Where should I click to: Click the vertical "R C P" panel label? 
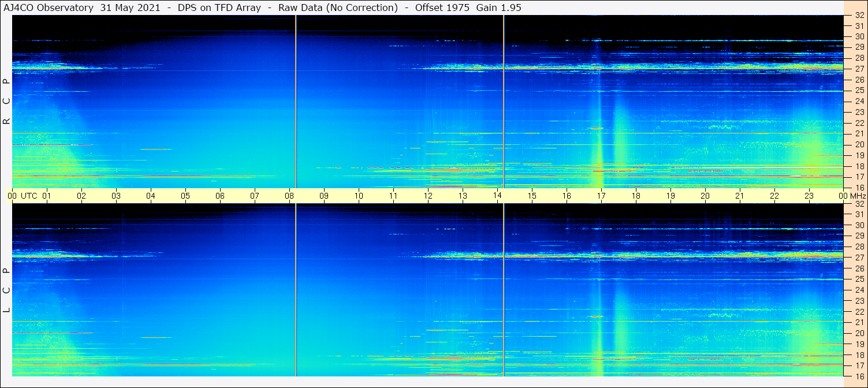(6, 102)
